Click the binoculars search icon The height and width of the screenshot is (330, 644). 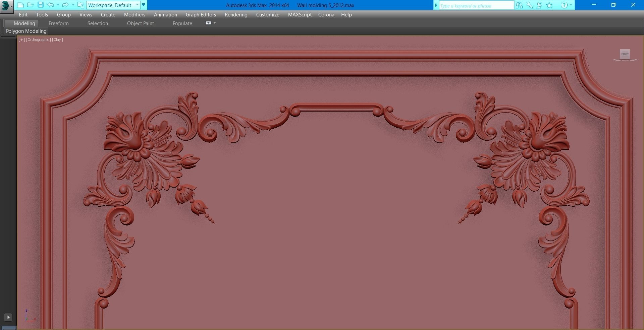pyautogui.click(x=519, y=5)
